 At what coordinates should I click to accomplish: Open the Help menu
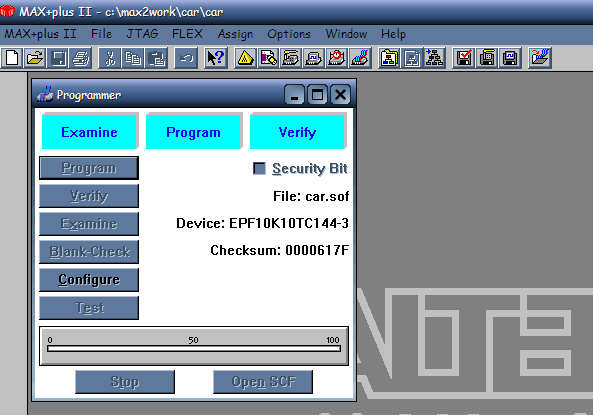(393, 34)
